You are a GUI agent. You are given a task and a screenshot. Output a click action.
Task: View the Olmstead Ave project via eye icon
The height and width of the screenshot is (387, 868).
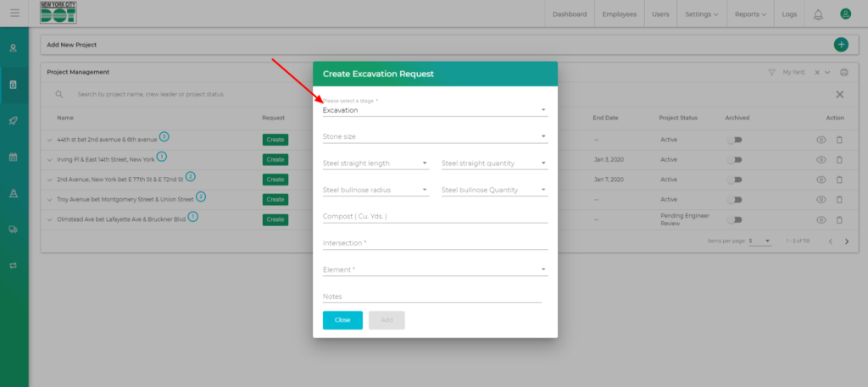(x=821, y=219)
